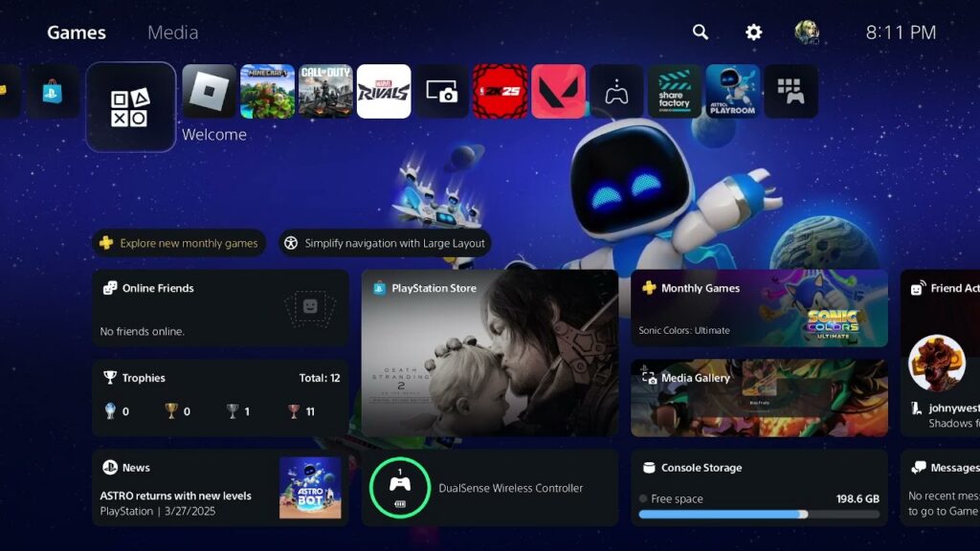Click the green controller battery ring icon
The image size is (980, 551).
pos(400,488)
